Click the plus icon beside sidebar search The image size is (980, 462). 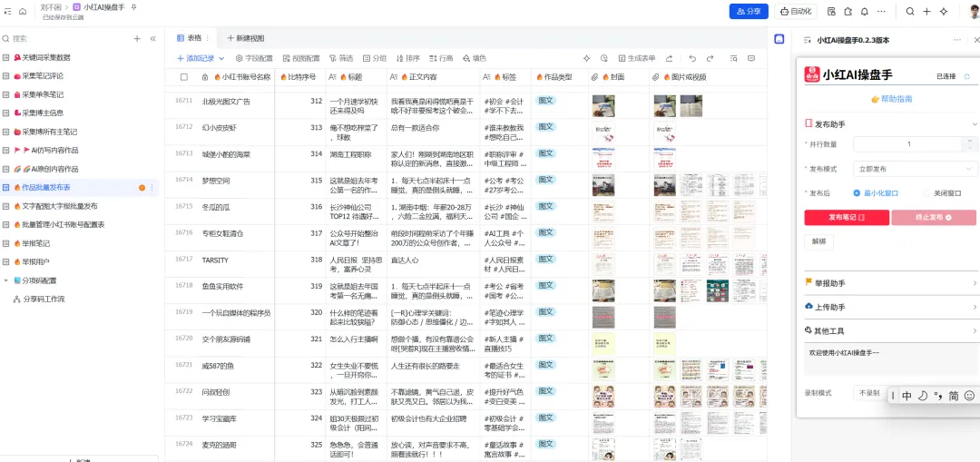pyautogui.click(x=137, y=39)
